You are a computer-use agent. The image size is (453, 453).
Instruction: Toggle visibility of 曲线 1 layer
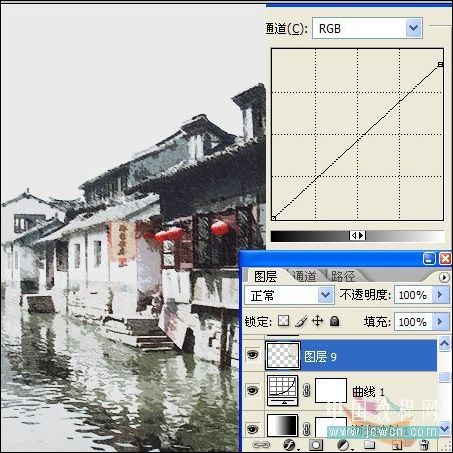pyautogui.click(x=252, y=390)
